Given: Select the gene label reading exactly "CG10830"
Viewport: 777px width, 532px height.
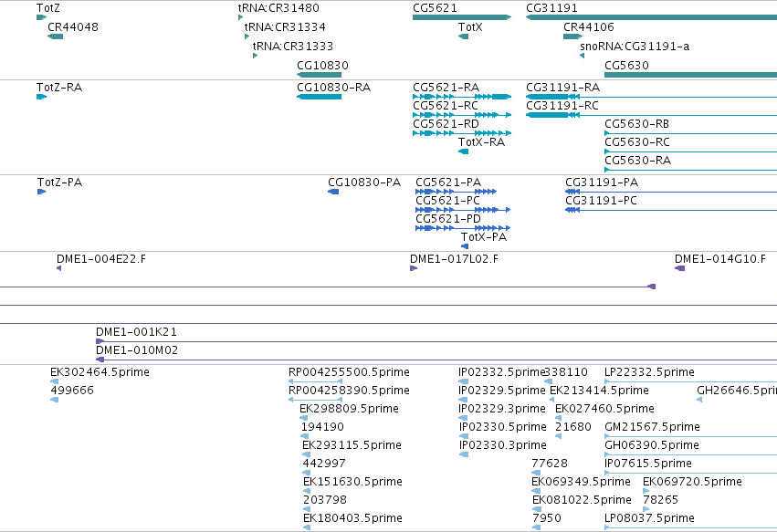Looking at the screenshot, I should pos(322,66).
